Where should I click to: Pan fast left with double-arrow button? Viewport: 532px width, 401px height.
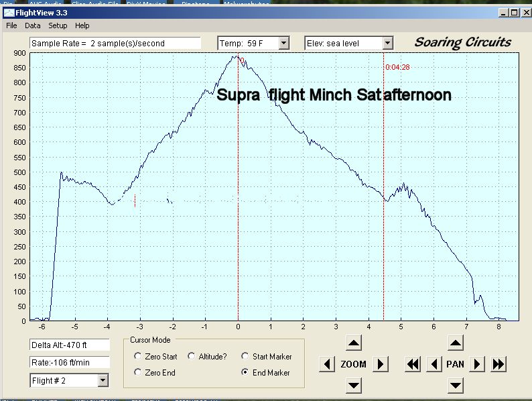click(x=413, y=364)
